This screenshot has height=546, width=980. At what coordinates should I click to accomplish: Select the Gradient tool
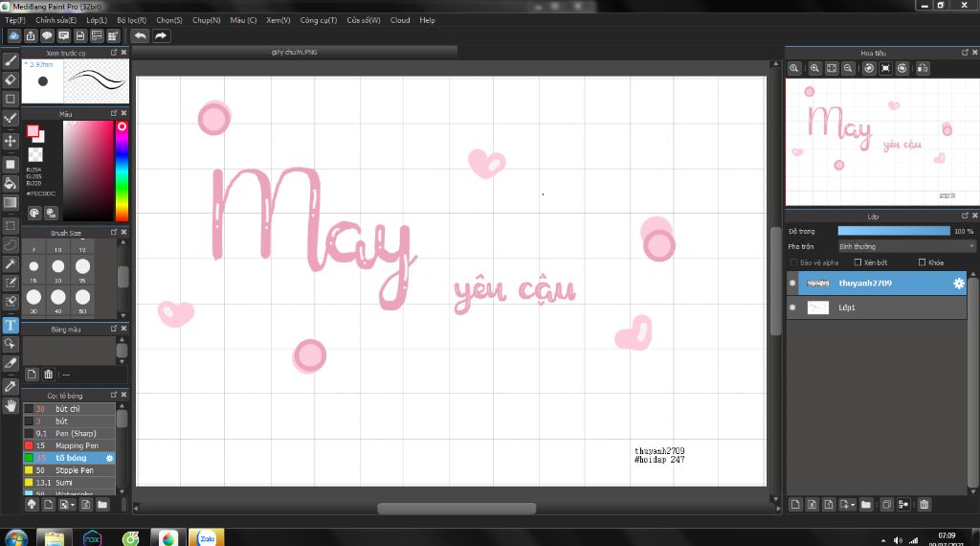pyautogui.click(x=10, y=203)
